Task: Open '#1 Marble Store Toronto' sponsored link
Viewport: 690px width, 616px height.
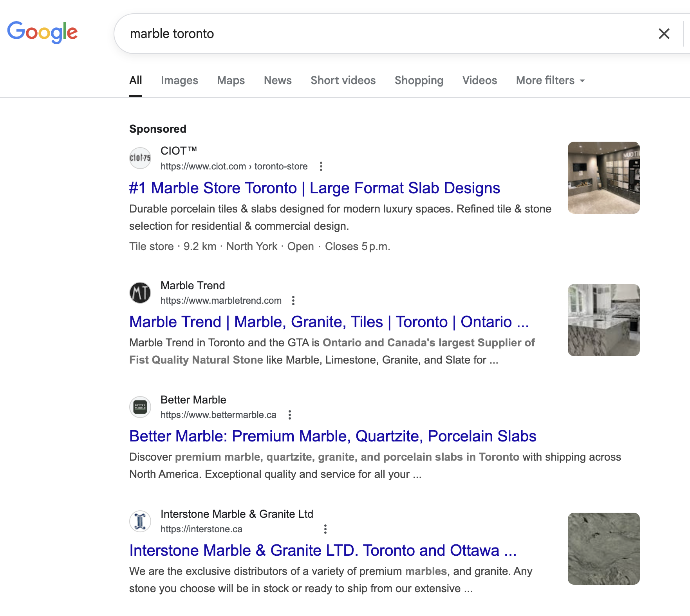Action: coord(315,188)
